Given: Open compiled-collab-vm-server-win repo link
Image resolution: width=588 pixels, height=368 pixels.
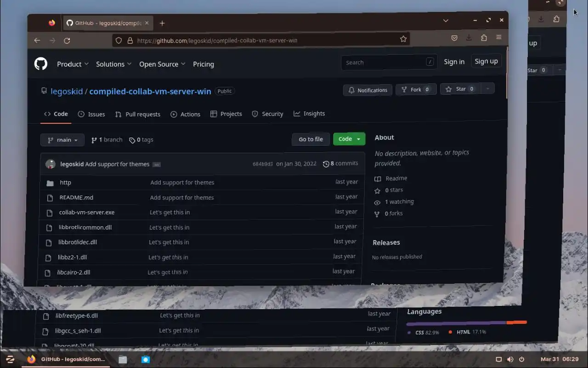Looking at the screenshot, I should click(150, 91).
